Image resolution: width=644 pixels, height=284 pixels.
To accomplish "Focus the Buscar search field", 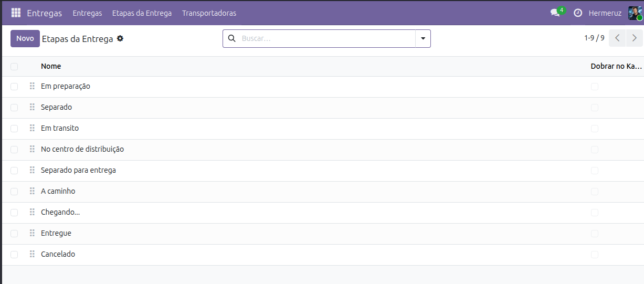I will 325,38.
